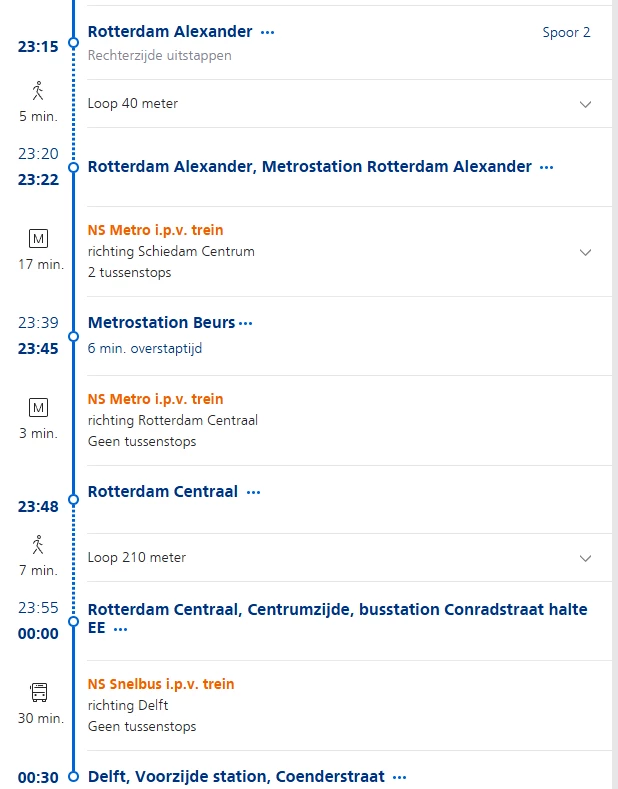This screenshot has height=789, width=618.
Task: Open more options for Metrostation Rotterdam Alexander
Action: point(546,168)
